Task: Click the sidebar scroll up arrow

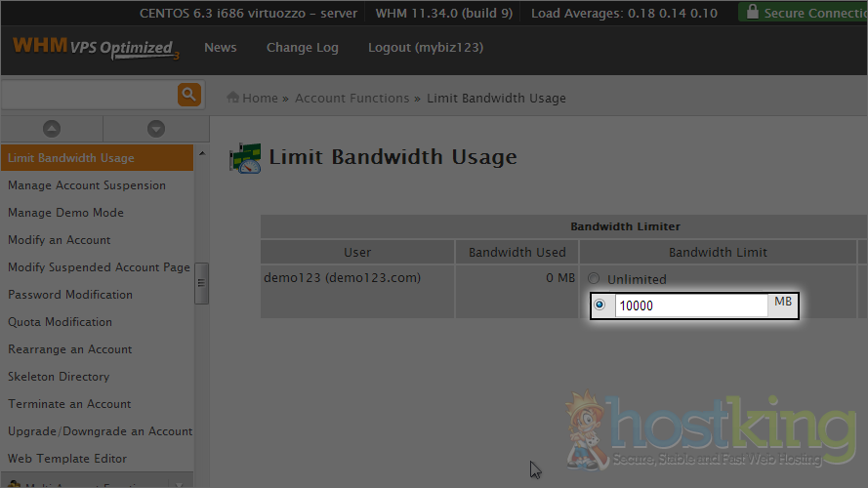Action: click(x=202, y=154)
